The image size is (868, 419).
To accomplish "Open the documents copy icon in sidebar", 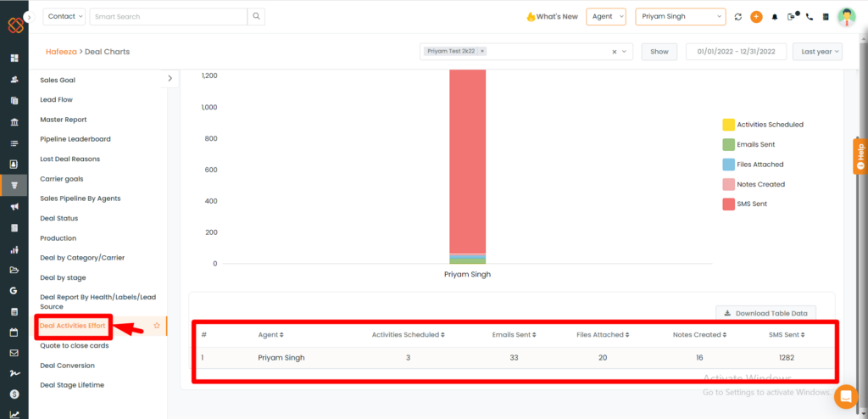I will [14, 100].
